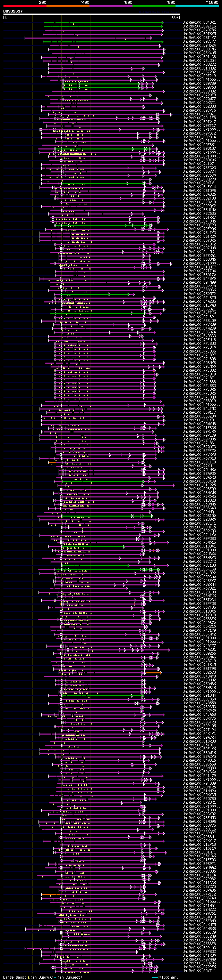Select label UniRef100_A5V013
This screenshot has width=222, height=980.
pyautogui.click(x=199, y=458)
